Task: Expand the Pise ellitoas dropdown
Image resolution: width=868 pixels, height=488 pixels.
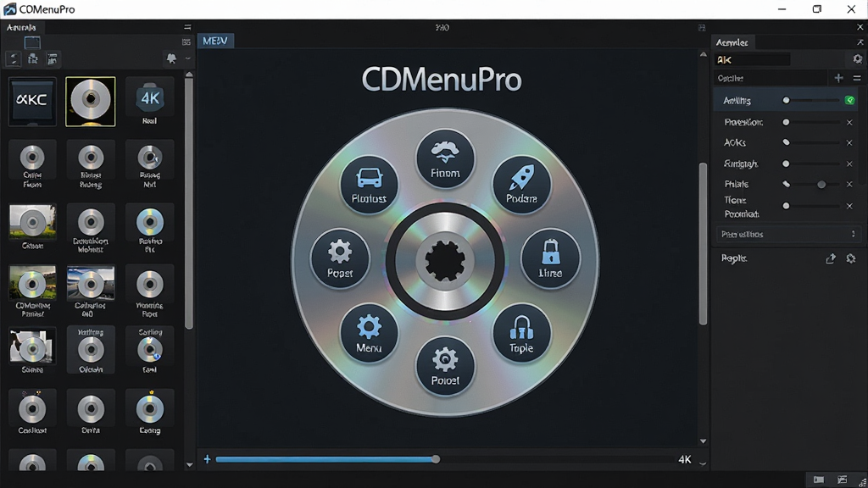Action: (788, 234)
